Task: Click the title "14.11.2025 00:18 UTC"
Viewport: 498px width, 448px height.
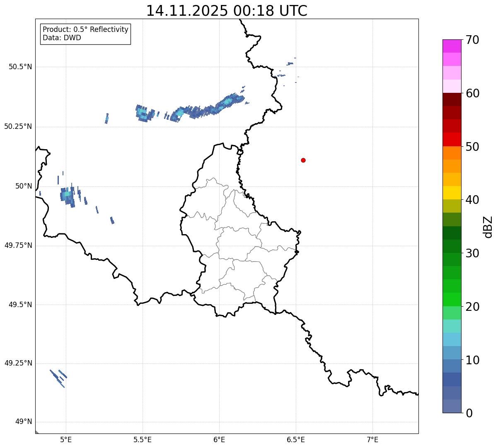Action: point(227,10)
